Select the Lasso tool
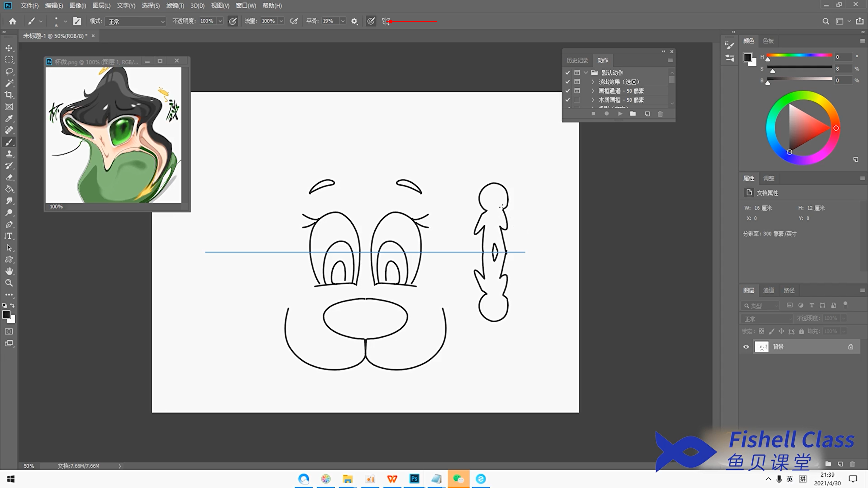Screen dimensions: 868x488 tap(9, 72)
